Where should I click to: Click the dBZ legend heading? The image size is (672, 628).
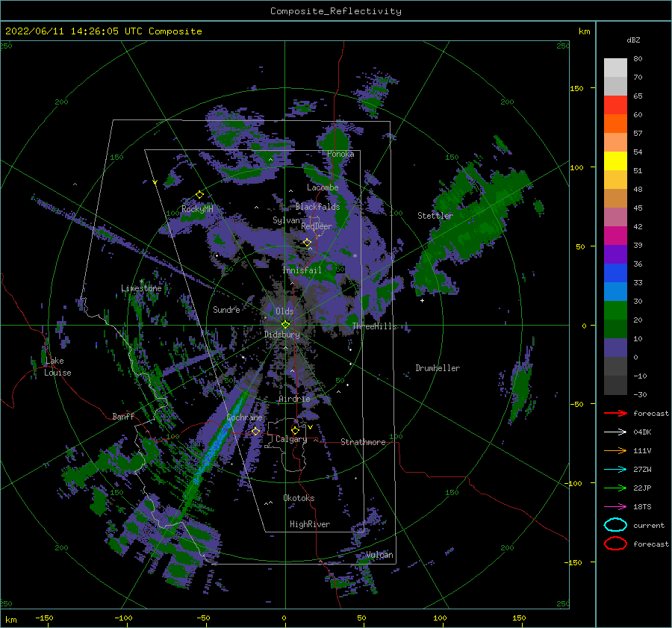(633, 40)
